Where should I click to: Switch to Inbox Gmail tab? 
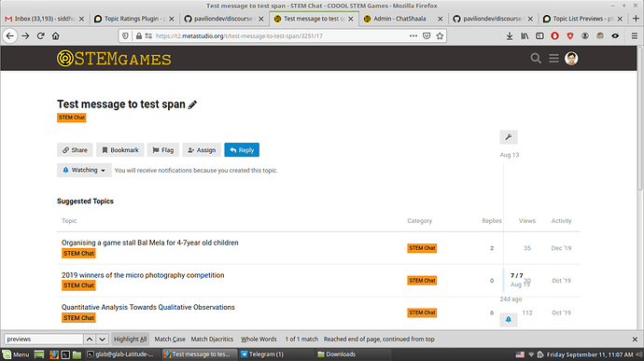pyautogui.click(x=45, y=19)
